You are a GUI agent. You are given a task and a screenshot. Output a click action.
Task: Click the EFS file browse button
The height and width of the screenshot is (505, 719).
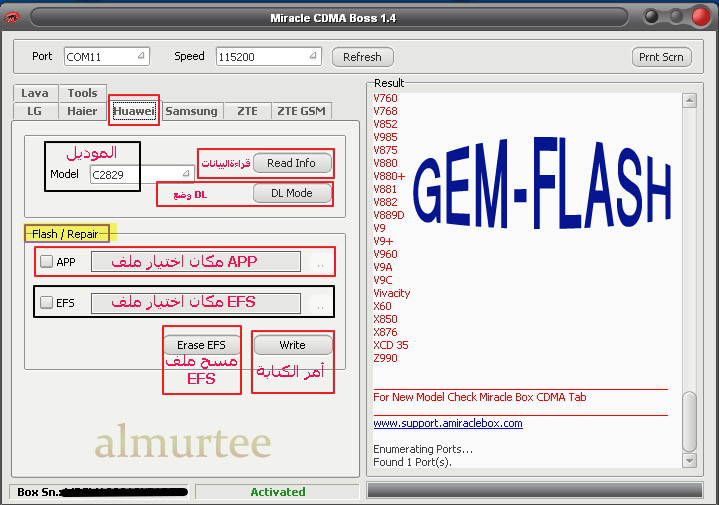320,306
